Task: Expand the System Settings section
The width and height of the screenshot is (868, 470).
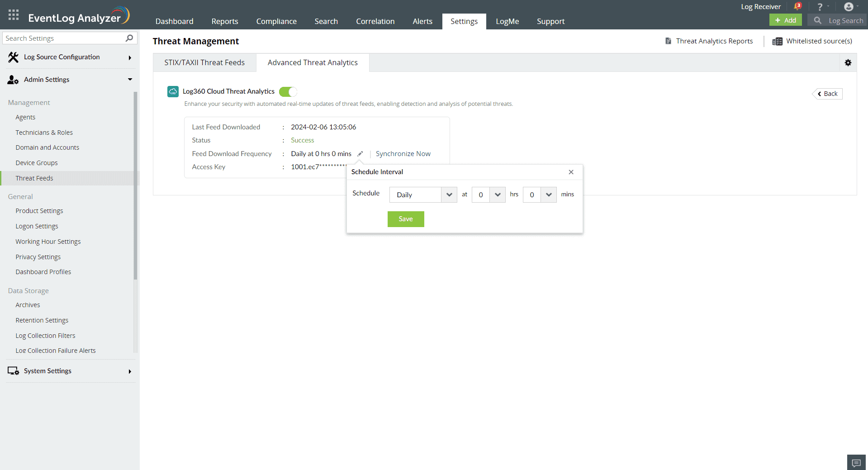Action: [130, 371]
